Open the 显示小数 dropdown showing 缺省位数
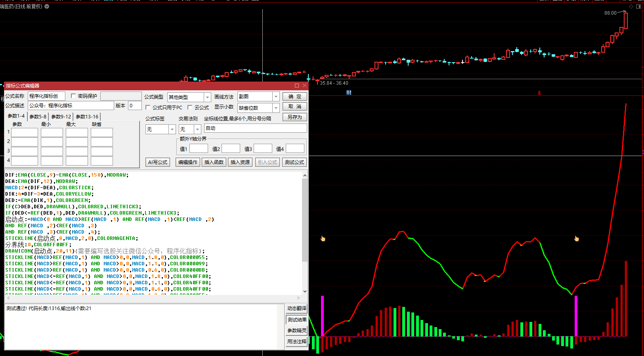This screenshot has height=356, width=644. tap(276, 108)
